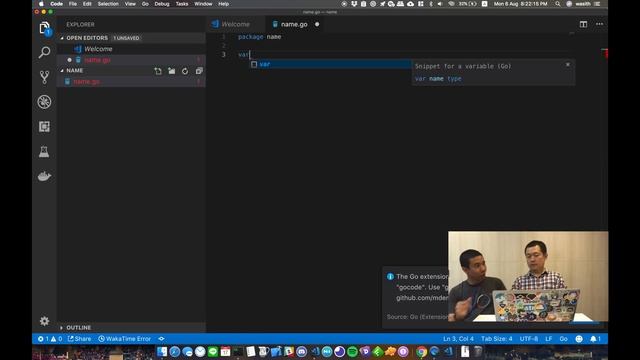
Task: Switch to the name.go tab
Action: (x=294, y=24)
